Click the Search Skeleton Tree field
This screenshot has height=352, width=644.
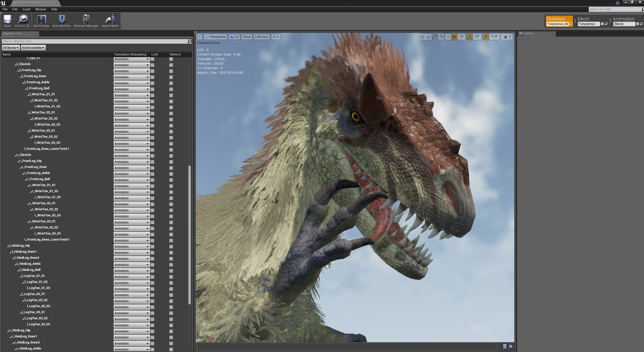pos(91,41)
